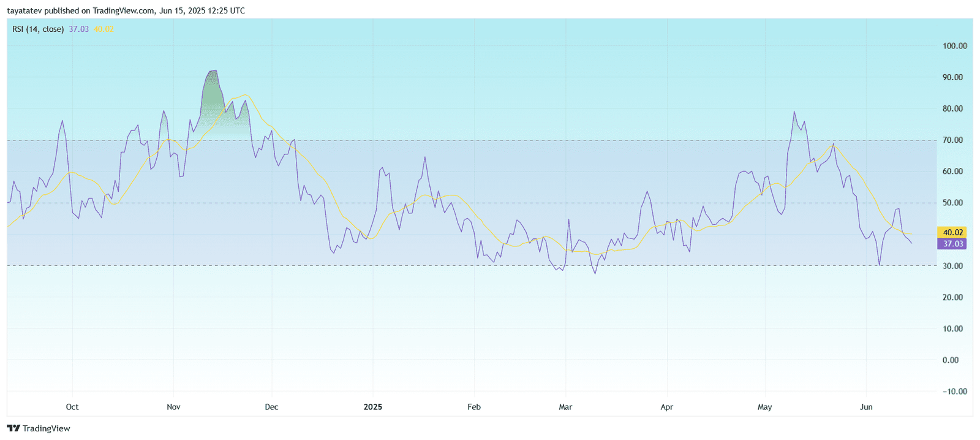Click the 2025 time axis label

point(372,407)
